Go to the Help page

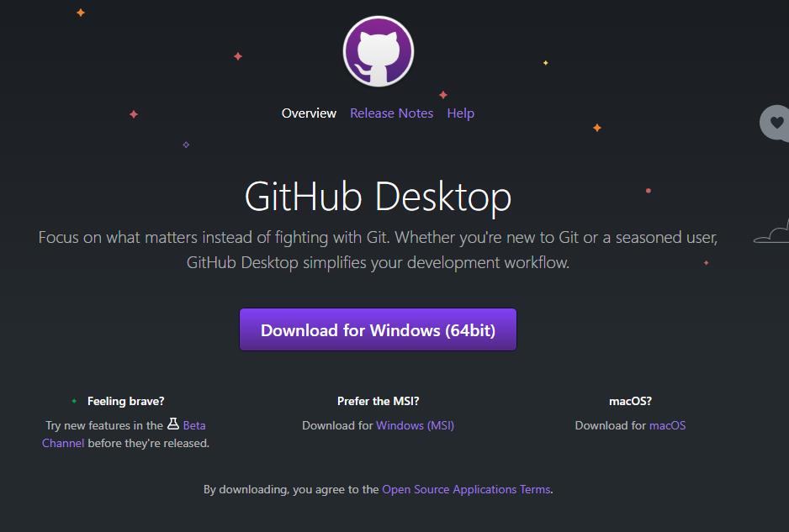[x=460, y=113]
